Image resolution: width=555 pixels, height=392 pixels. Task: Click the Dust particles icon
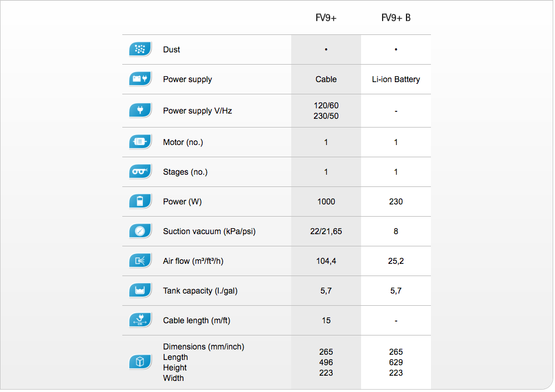pos(140,50)
